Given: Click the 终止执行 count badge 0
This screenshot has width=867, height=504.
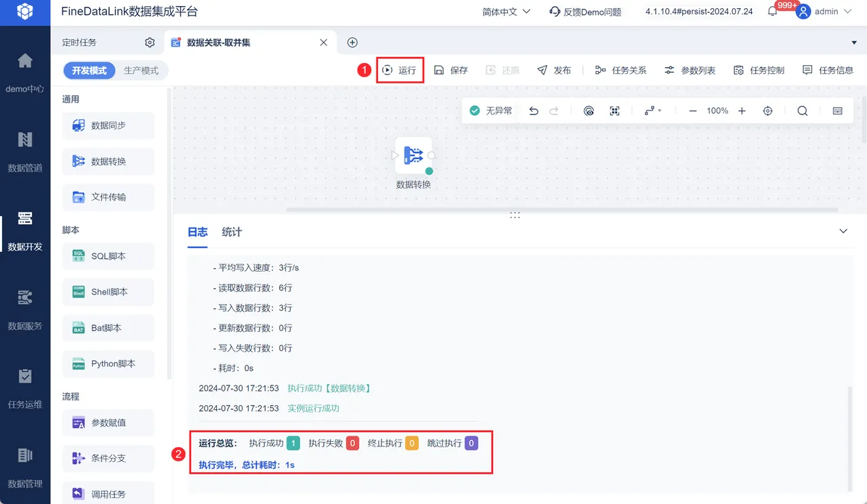Looking at the screenshot, I should point(412,443).
